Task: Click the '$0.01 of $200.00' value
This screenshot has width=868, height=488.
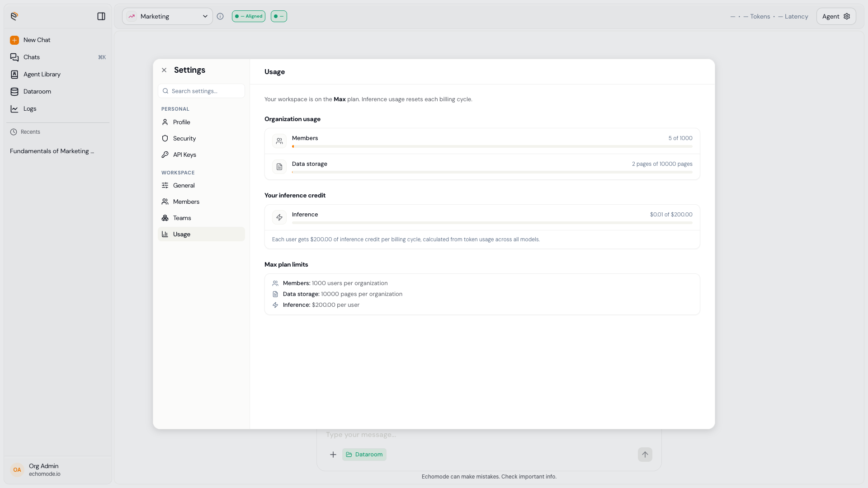Action: point(671,215)
